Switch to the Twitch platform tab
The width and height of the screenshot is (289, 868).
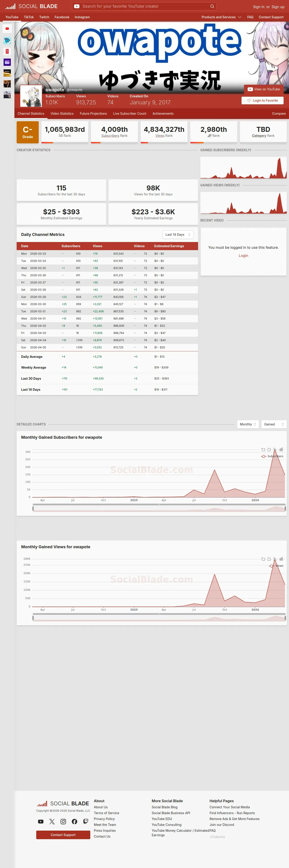(44, 17)
